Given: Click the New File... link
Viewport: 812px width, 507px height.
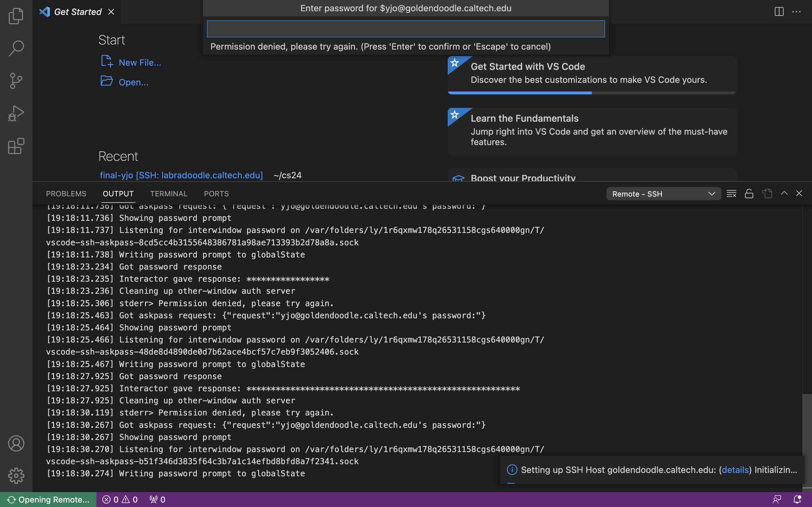Looking at the screenshot, I should click(140, 62).
